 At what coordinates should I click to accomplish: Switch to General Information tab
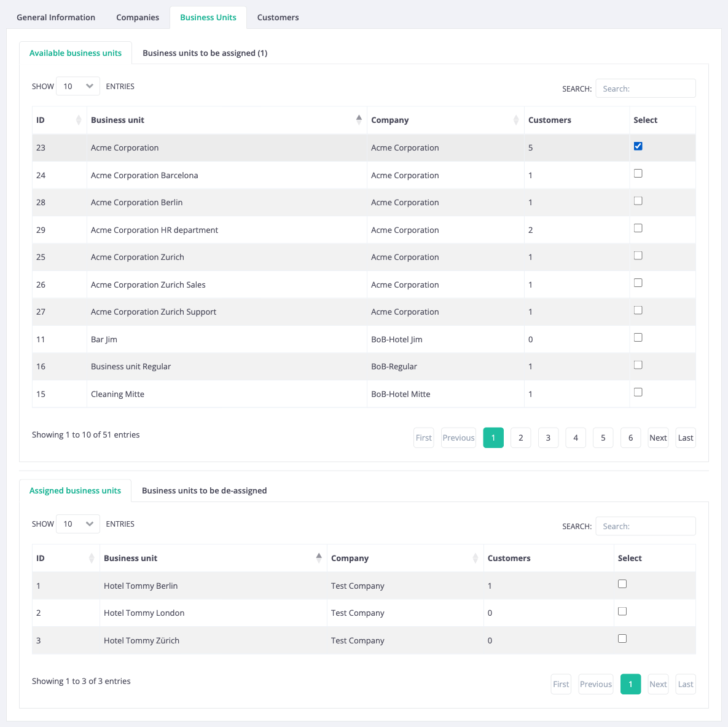point(56,18)
